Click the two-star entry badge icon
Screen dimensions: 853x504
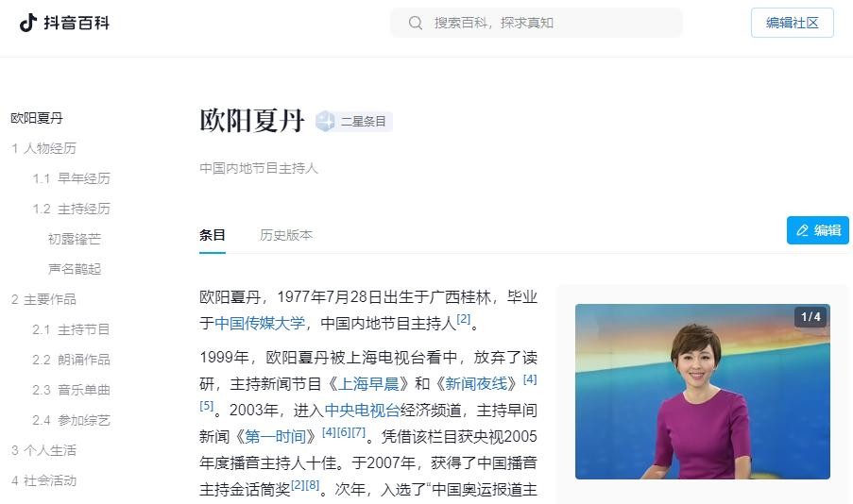click(x=325, y=121)
